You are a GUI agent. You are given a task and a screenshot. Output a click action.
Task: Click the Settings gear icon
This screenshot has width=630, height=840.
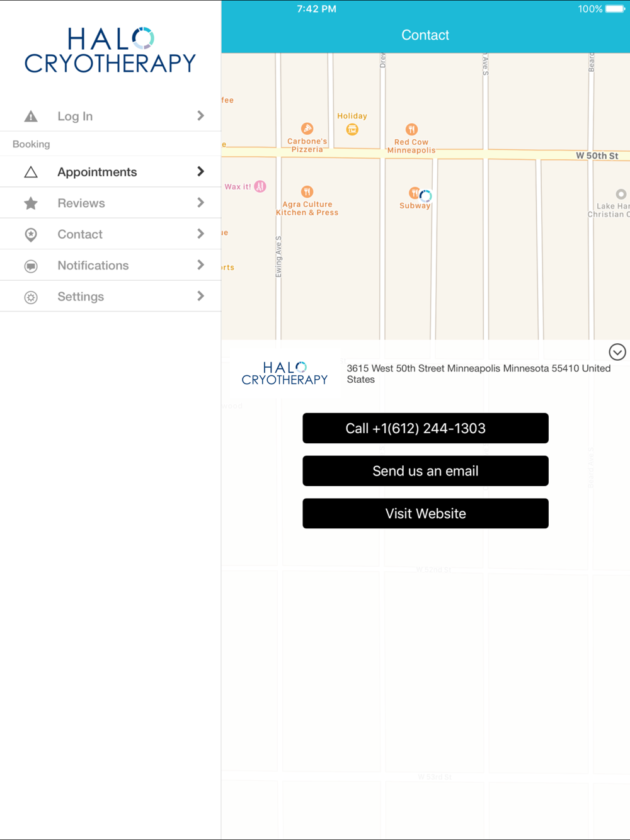tap(31, 297)
